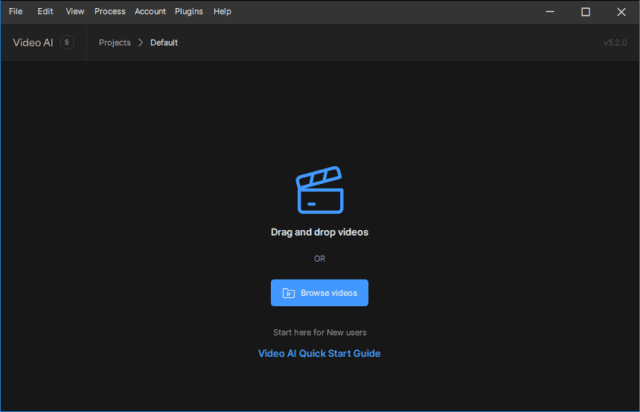Image resolution: width=640 pixels, height=412 pixels.
Task: Open the Account menu
Action: 150,11
